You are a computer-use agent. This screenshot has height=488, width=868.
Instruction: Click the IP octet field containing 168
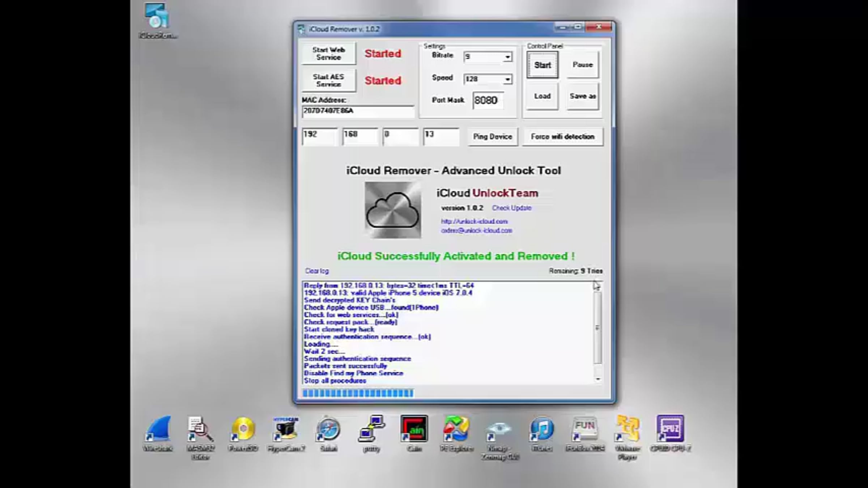tap(360, 136)
